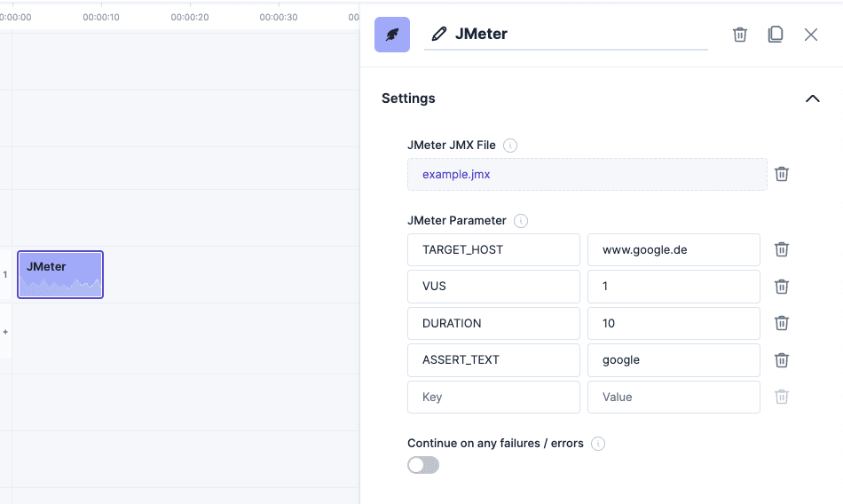Click the VUS key field

[493, 286]
